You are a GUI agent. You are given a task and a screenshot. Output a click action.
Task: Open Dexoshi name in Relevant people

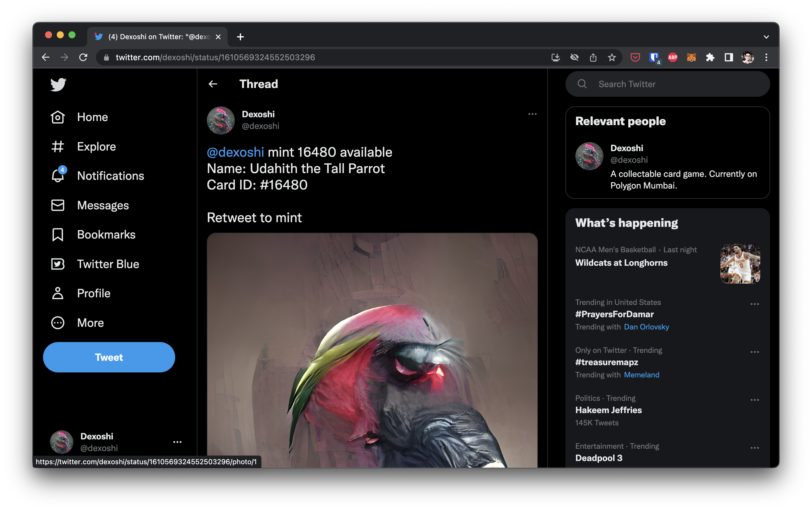point(627,148)
